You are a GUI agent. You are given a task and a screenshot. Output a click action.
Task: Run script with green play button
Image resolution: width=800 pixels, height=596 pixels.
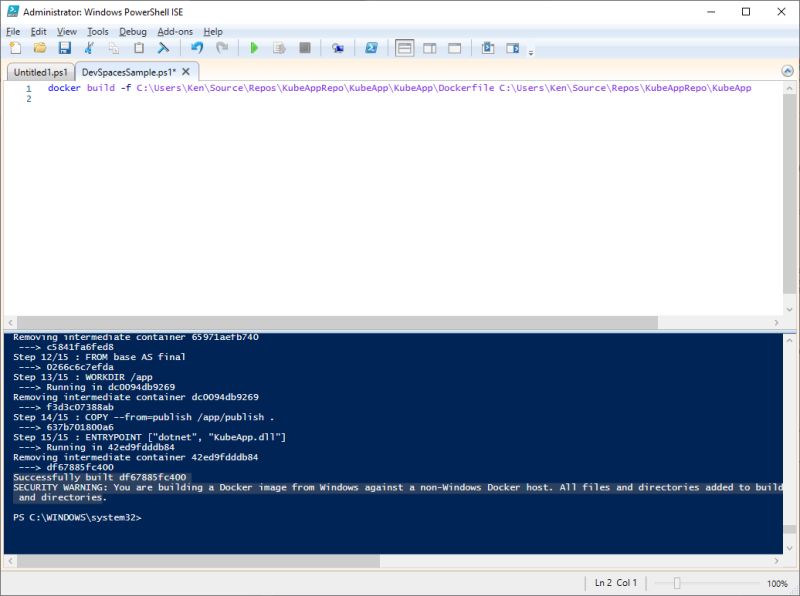254,48
